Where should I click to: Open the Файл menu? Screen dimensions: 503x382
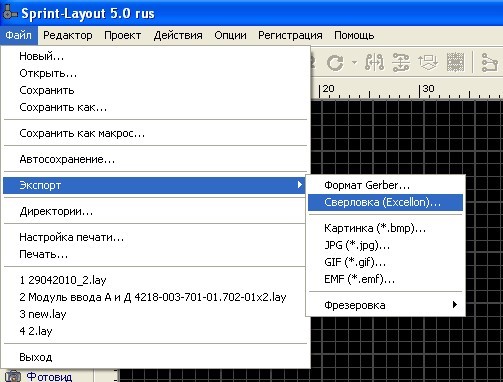19,35
